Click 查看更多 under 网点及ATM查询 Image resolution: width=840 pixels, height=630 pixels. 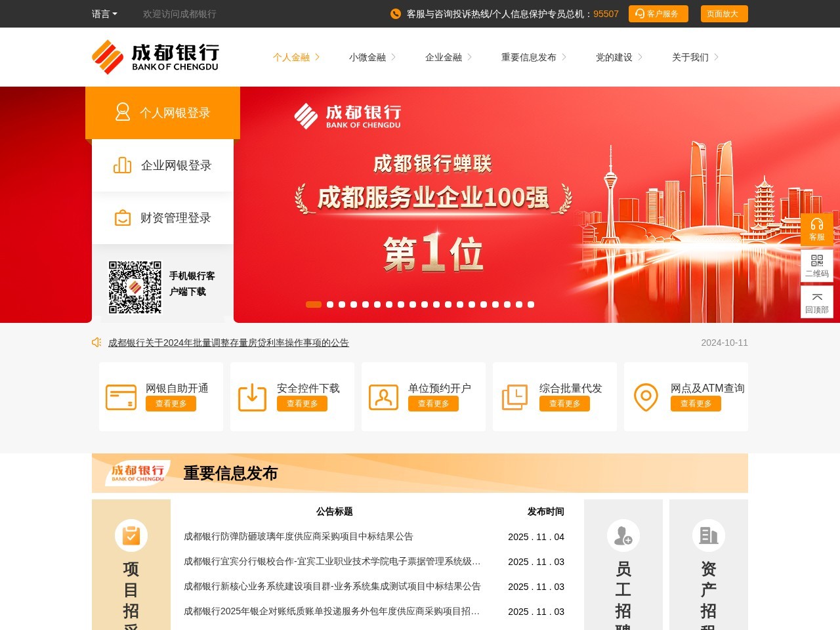[696, 404]
